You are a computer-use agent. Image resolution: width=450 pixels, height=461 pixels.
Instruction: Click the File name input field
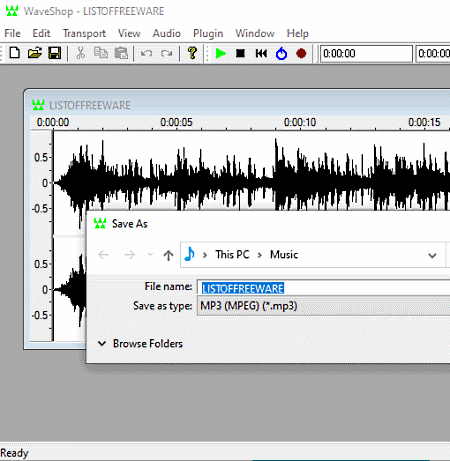coord(324,288)
